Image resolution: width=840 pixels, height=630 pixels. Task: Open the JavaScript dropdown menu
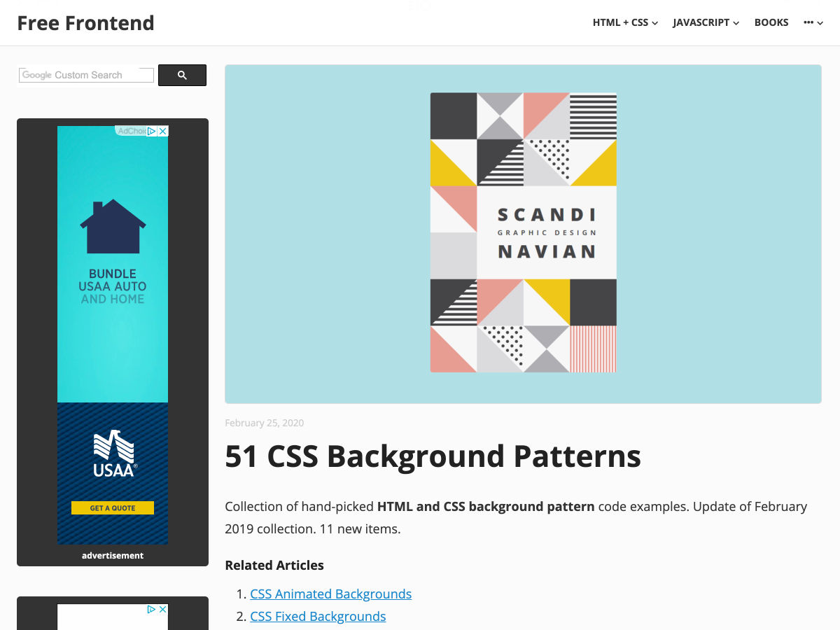(706, 22)
